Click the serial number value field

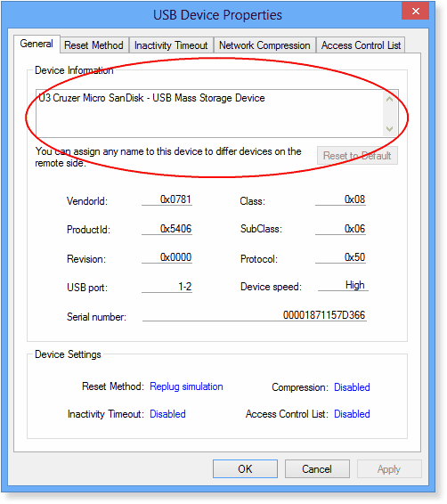[254, 315]
